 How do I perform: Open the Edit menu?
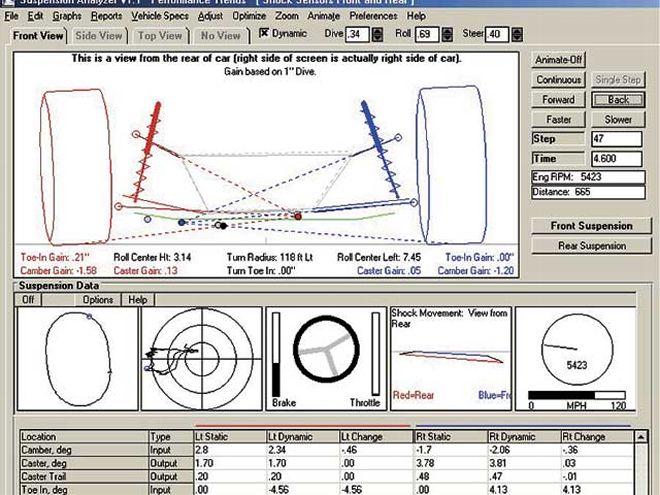click(36, 16)
